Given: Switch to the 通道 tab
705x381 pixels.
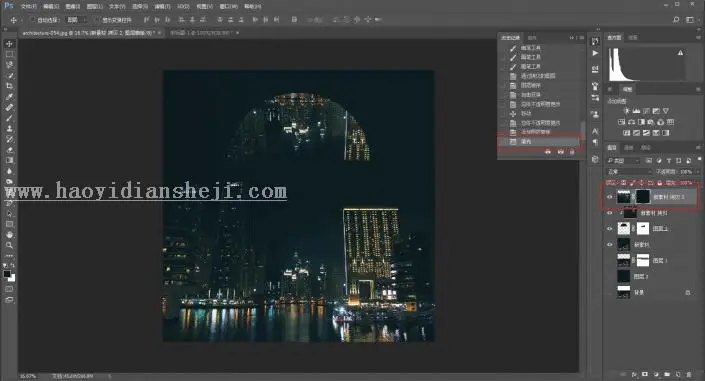Looking at the screenshot, I should tap(629, 148).
